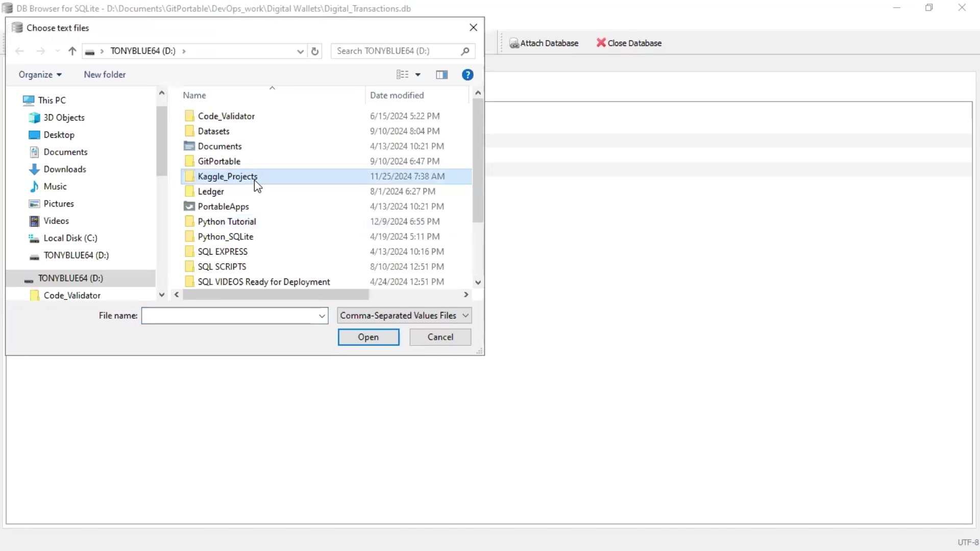Image resolution: width=980 pixels, height=551 pixels.
Task: Expand the view options dropdown arrow
Action: point(419,74)
